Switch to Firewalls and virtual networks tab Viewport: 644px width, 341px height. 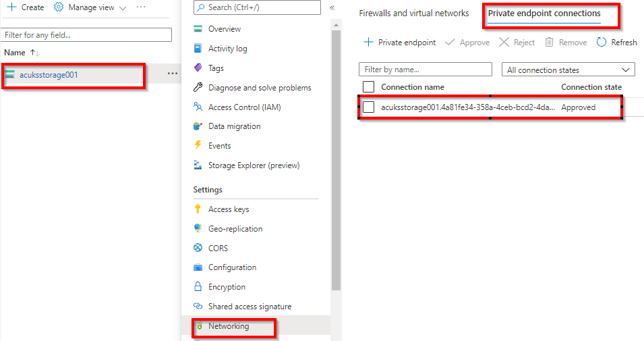coord(413,14)
